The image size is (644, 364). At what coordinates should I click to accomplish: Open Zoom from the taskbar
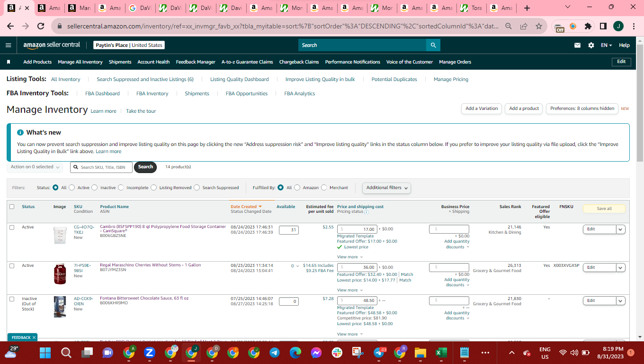[149, 353]
